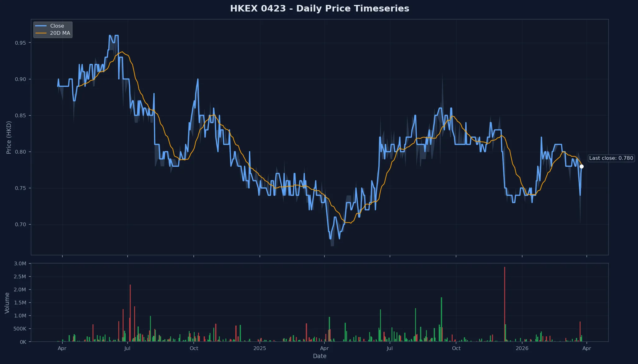
Task: Toggle the 20D MA series visibility in the legend
Action: coord(59,33)
